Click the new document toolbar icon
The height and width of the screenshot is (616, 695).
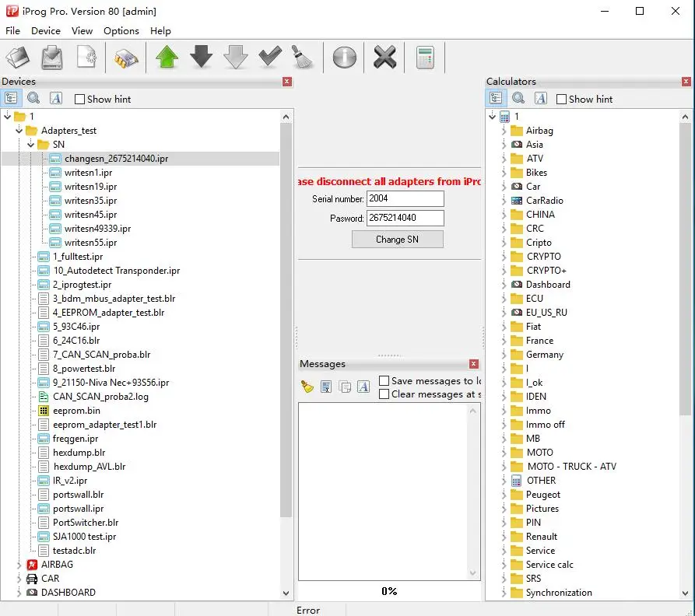pyautogui.click(x=86, y=57)
